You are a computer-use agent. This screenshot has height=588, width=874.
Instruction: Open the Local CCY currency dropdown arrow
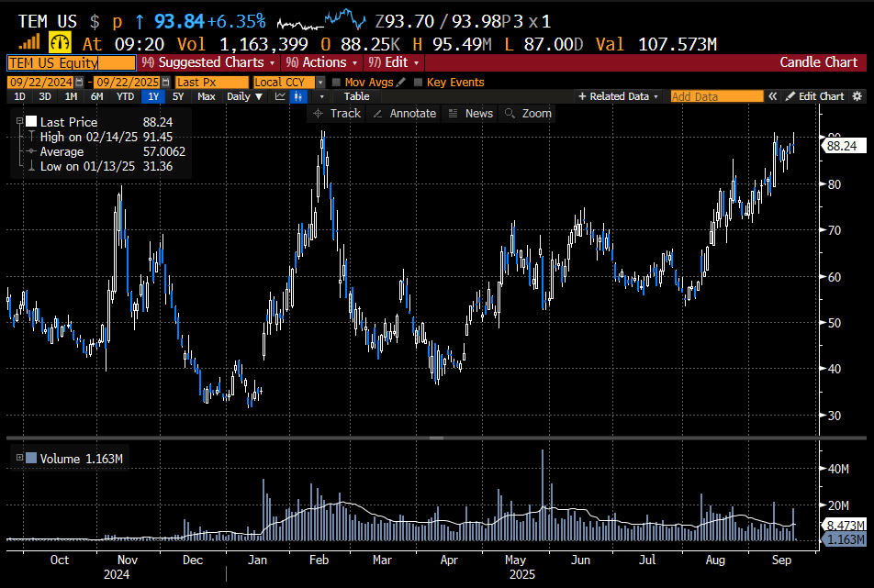coord(320,83)
